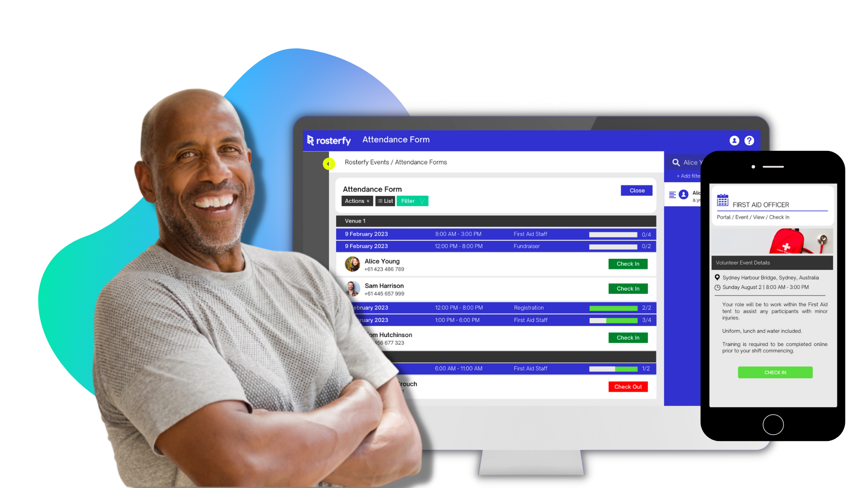Click the Rosterfy logo icon
Image resolution: width=868 pixels, height=488 pixels.
pyautogui.click(x=312, y=140)
